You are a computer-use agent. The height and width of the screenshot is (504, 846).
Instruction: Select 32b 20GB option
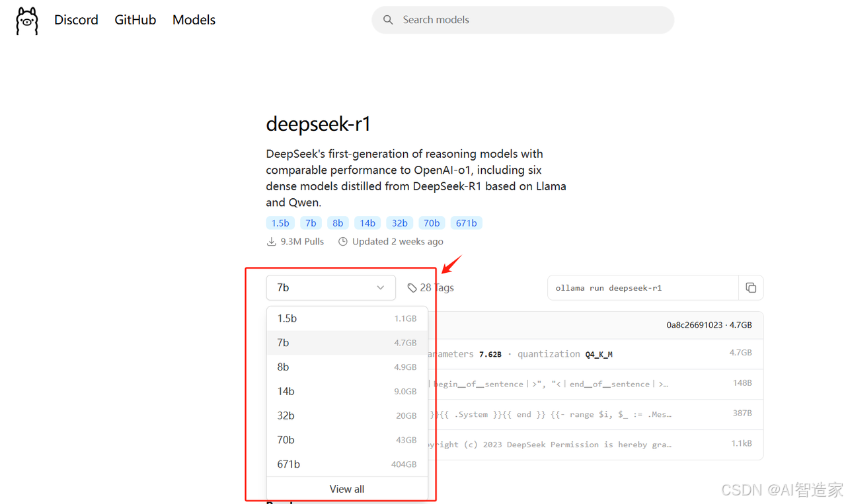coord(347,415)
